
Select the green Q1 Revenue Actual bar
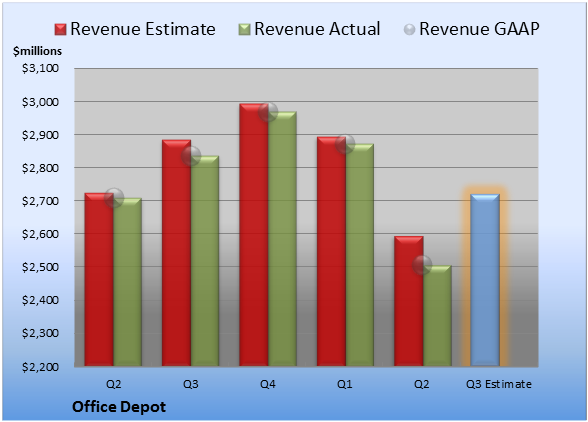click(360, 255)
